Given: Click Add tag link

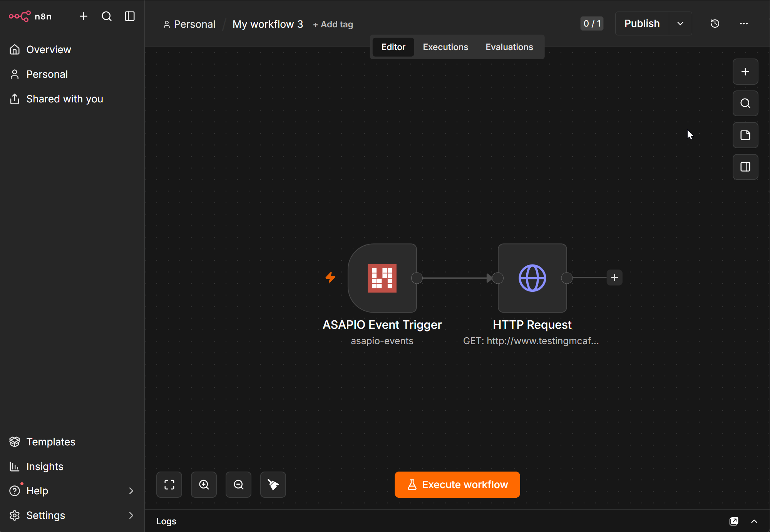Looking at the screenshot, I should click(333, 25).
